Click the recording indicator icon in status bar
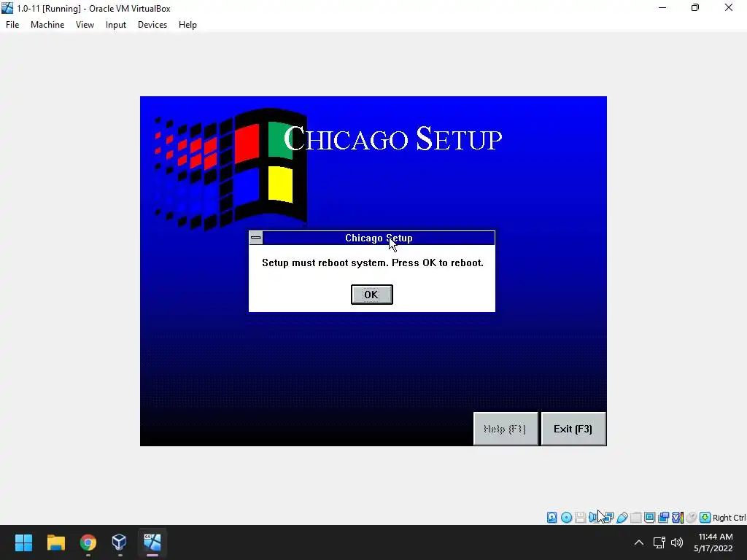The width and height of the screenshot is (747, 560). [663, 518]
